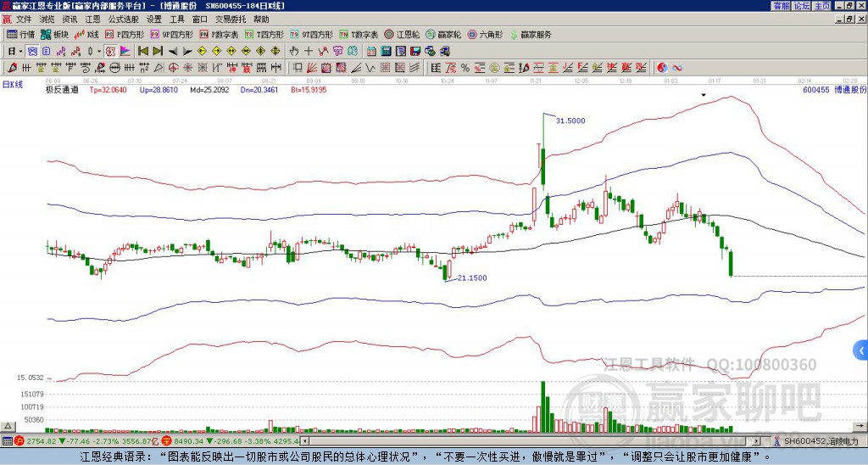
Task: Open the 公式选股 menu
Action: coord(124,20)
